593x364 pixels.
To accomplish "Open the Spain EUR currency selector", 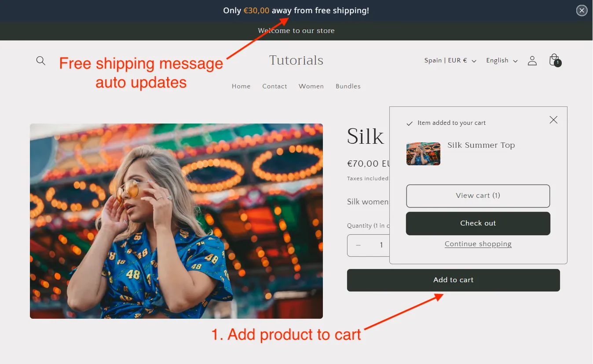I will pyautogui.click(x=446, y=60).
